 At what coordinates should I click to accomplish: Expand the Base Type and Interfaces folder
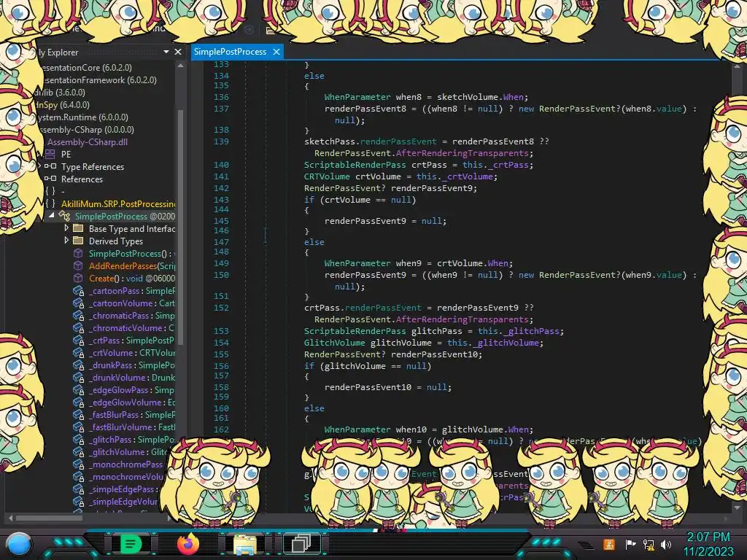(66, 228)
